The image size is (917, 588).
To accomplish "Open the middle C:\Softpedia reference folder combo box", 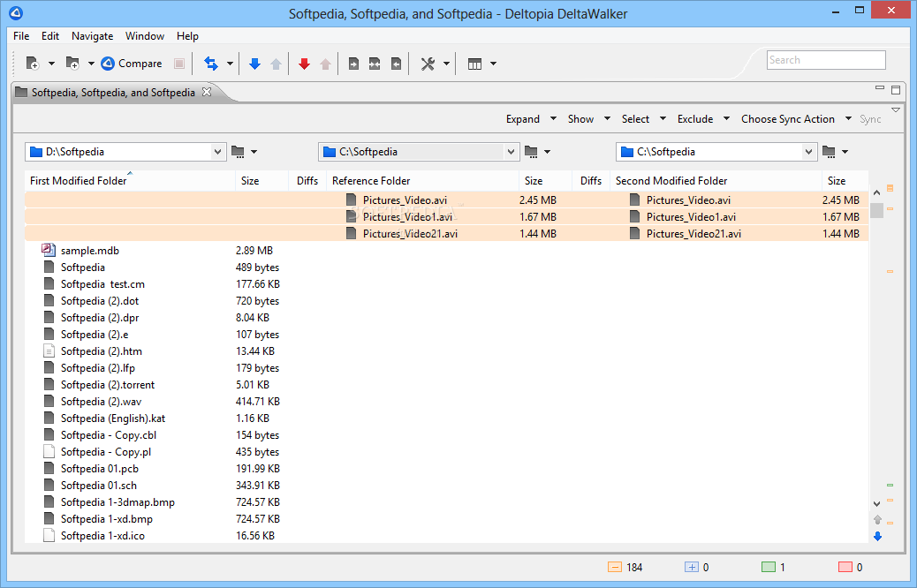I will pos(419,151).
